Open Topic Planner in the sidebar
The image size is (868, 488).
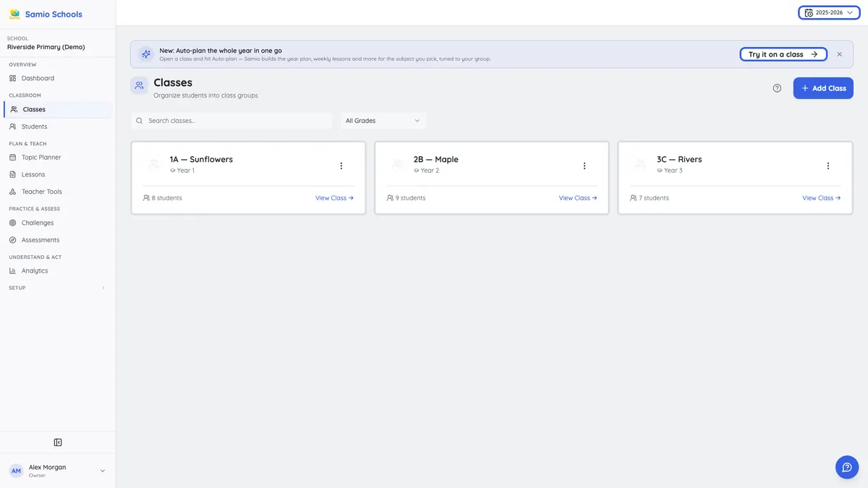pos(57,157)
